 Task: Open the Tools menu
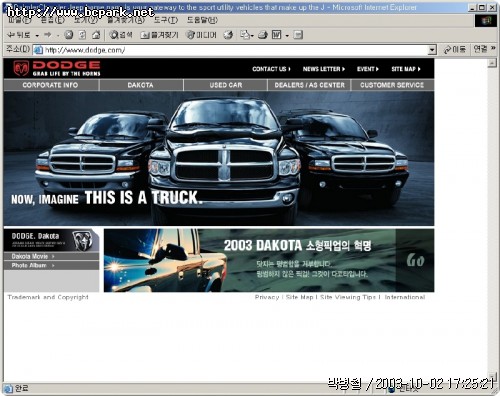(x=166, y=20)
